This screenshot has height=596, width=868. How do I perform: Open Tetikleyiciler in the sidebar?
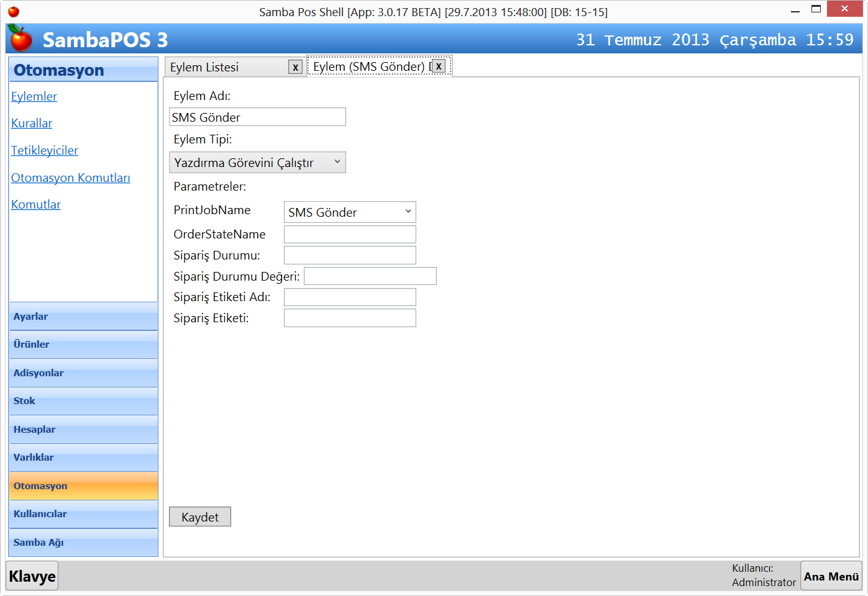tap(45, 150)
